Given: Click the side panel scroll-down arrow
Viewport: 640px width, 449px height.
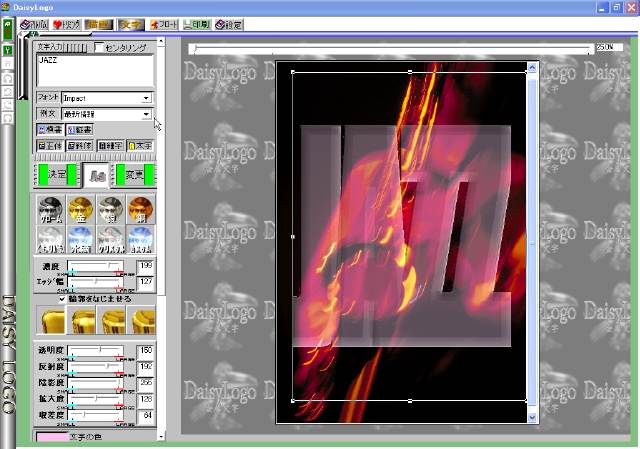Looking at the screenshot, I should point(161,437).
